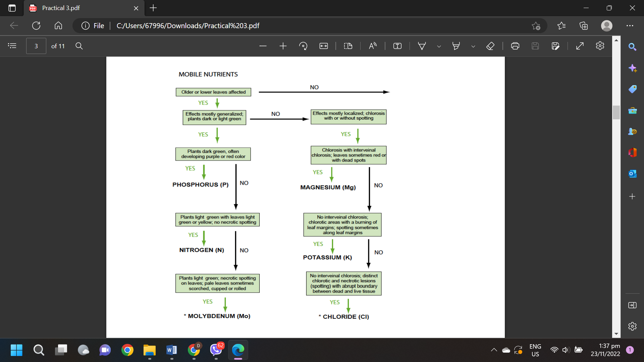Enter full screen mode
Image resolution: width=644 pixels, height=362 pixels.
580,46
